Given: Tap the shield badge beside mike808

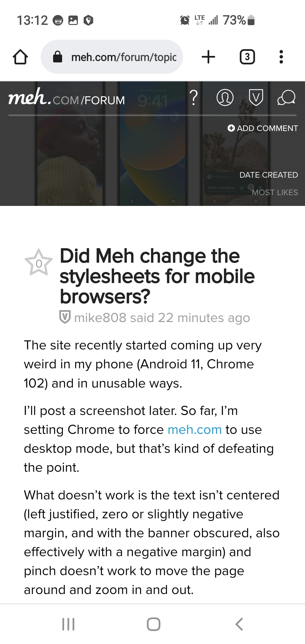Looking at the screenshot, I should point(65,317).
